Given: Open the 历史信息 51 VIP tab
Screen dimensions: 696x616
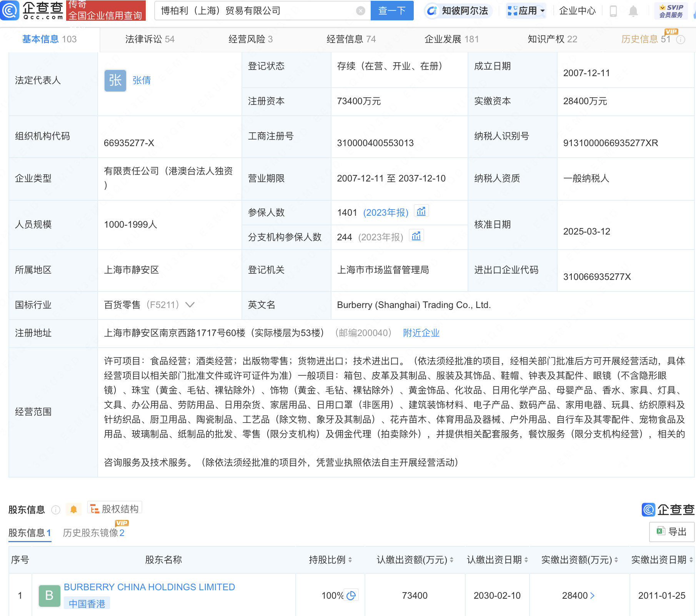Looking at the screenshot, I should click(x=646, y=39).
